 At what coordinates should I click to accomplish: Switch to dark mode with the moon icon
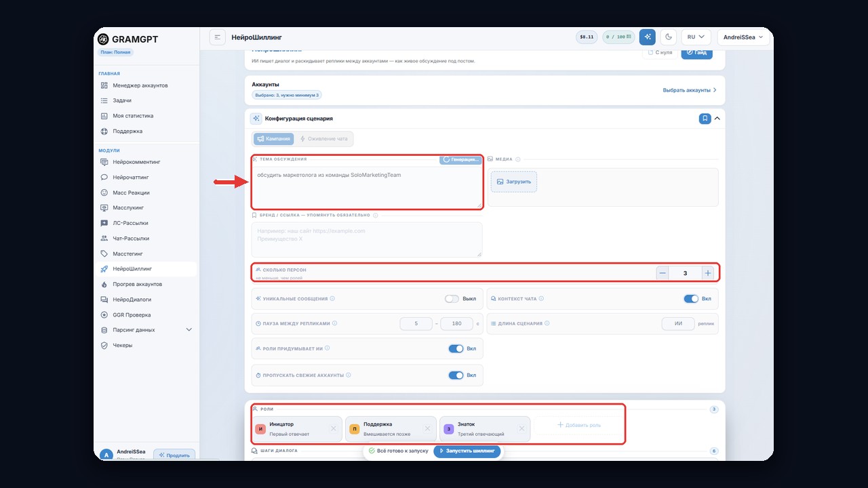click(x=668, y=37)
